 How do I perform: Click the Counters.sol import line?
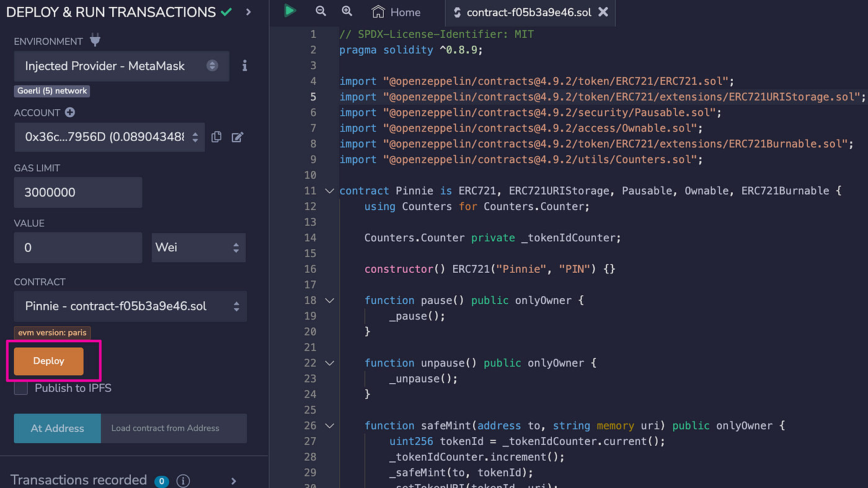521,159
